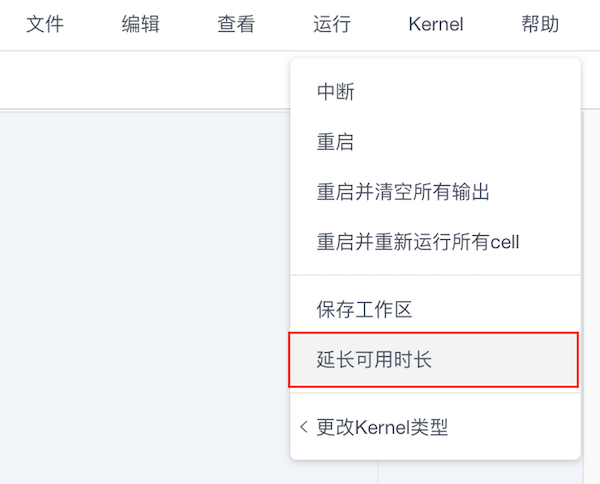Image resolution: width=600 pixels, height=484 pixels.
Task: Click the vertical panel divider below the menu
Action: (378, 472)
